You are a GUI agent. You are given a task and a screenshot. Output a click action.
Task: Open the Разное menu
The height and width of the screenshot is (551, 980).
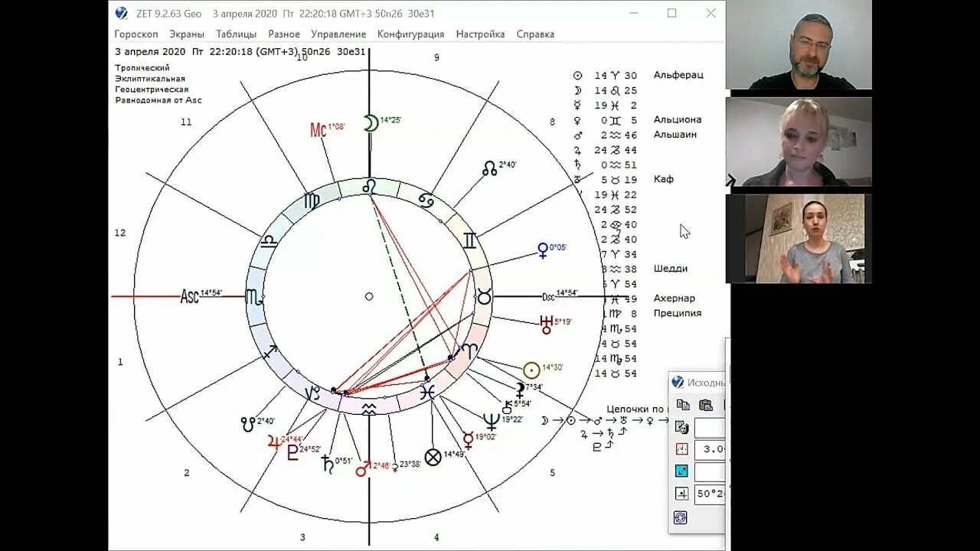click(284, 34)
